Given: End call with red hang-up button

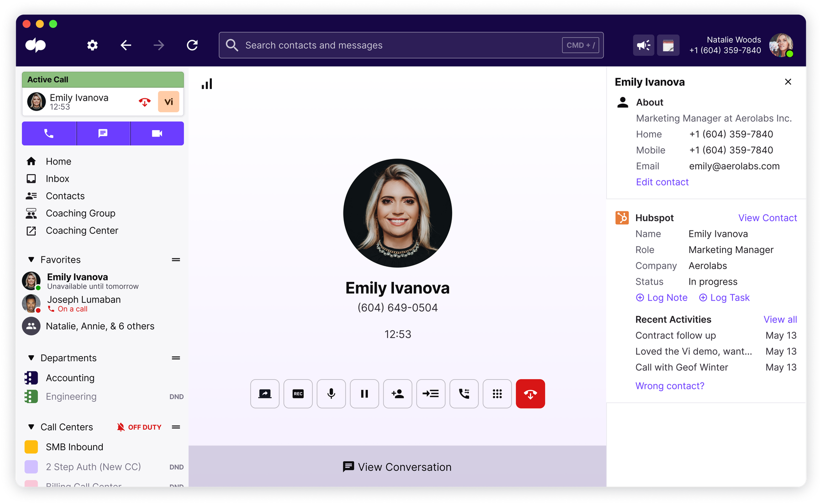Looking at the screenshot, I should [530, 393].
